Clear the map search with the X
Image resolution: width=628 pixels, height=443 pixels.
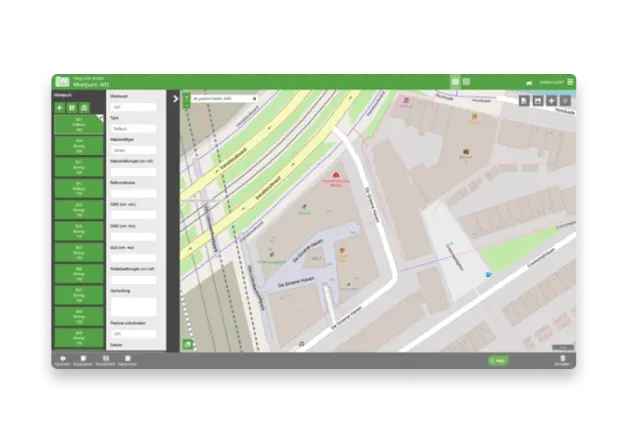[x=255, y=99]
